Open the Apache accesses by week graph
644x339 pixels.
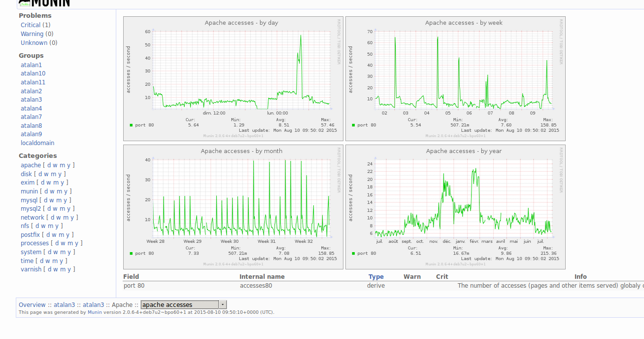point(455,78)
